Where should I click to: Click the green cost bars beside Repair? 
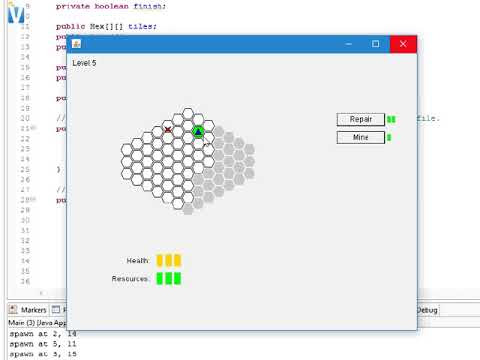tap(391, 119)
